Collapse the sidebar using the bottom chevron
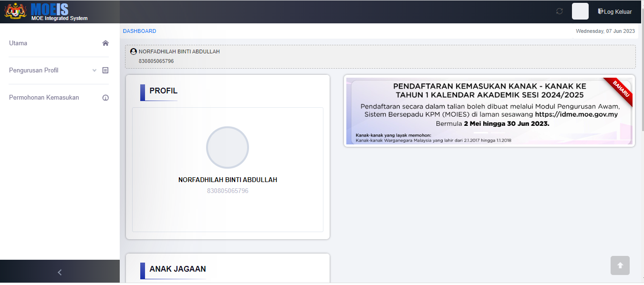Screen dimensions: 644x285 pos(60,273)
